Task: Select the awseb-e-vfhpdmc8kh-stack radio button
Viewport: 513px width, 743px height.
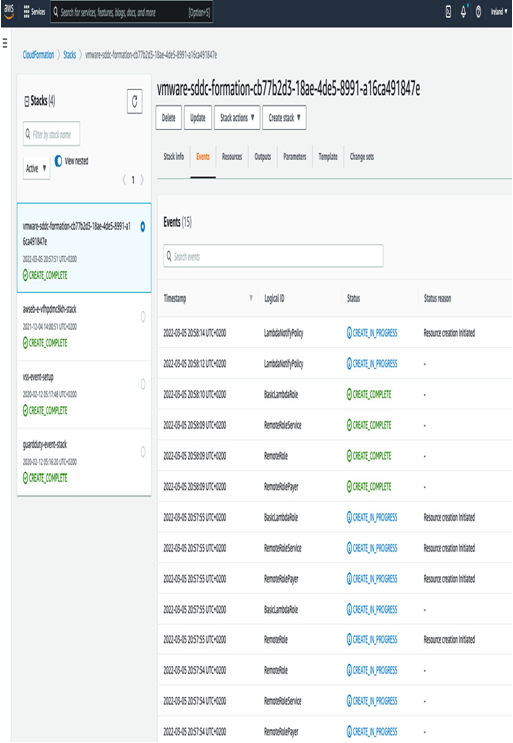Action: (143, 317)
